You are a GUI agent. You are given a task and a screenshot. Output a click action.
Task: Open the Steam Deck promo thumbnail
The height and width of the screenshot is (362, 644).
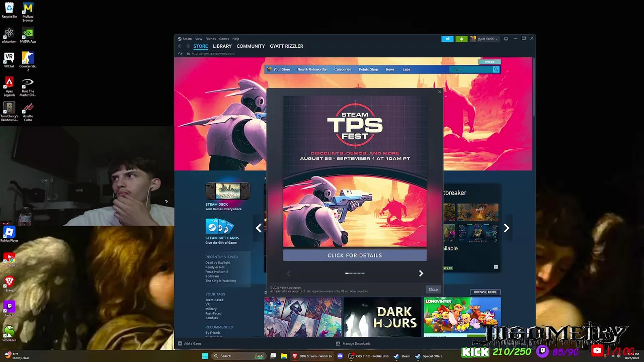[227, 191]
